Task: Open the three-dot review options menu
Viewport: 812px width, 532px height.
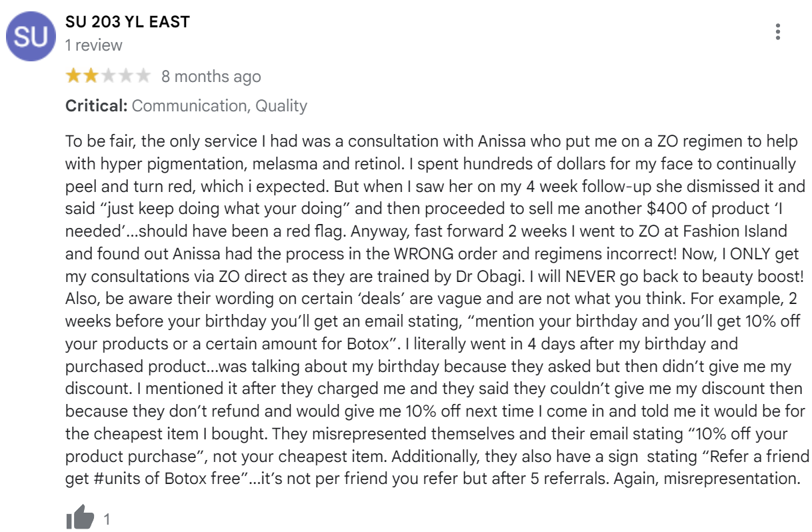Action: point(777,32)
